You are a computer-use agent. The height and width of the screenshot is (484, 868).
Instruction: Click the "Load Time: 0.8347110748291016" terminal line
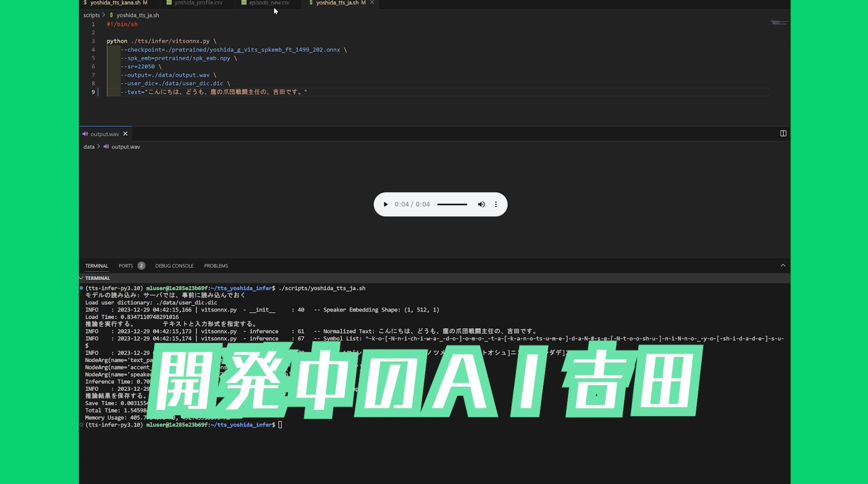point(132,317)
